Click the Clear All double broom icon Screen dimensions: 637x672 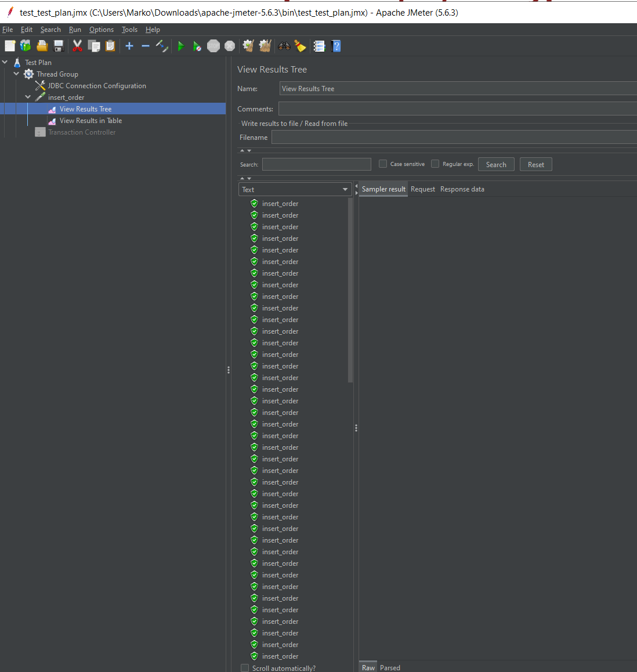point(265,46)
